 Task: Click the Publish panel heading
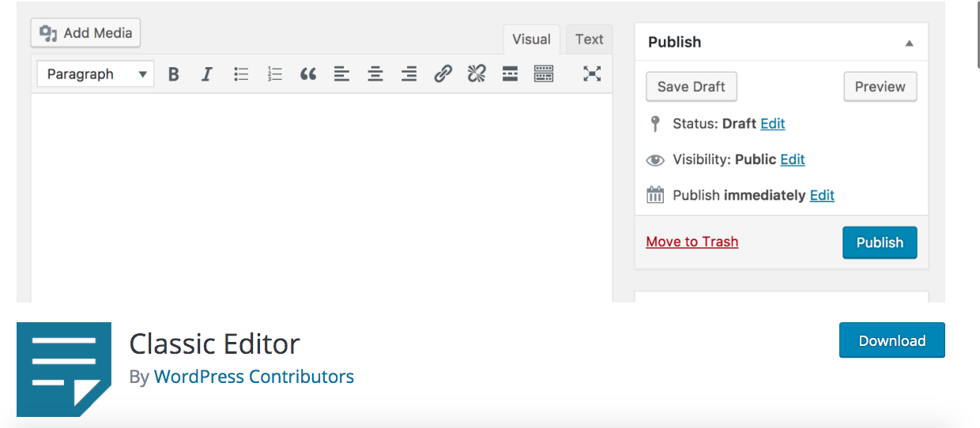pos(675,42)
